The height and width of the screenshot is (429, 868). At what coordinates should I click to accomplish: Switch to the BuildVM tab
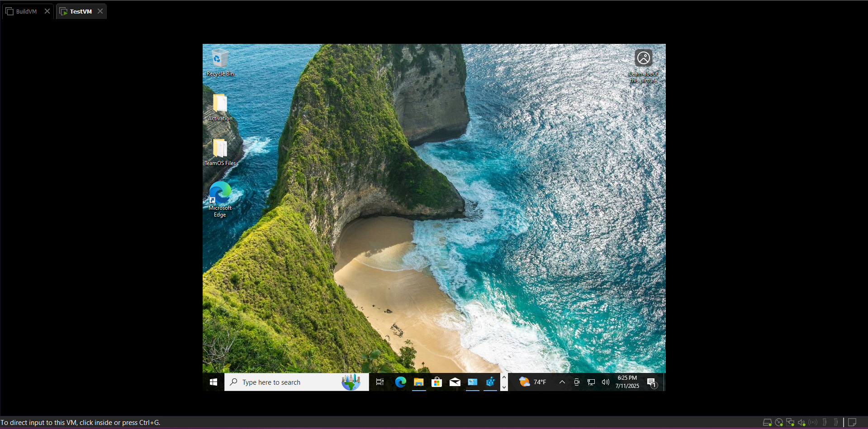tap(27, 11)
